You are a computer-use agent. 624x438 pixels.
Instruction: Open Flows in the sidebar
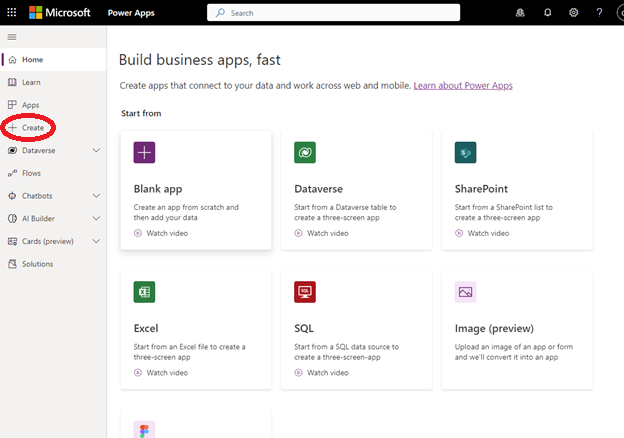coord(53,173)
